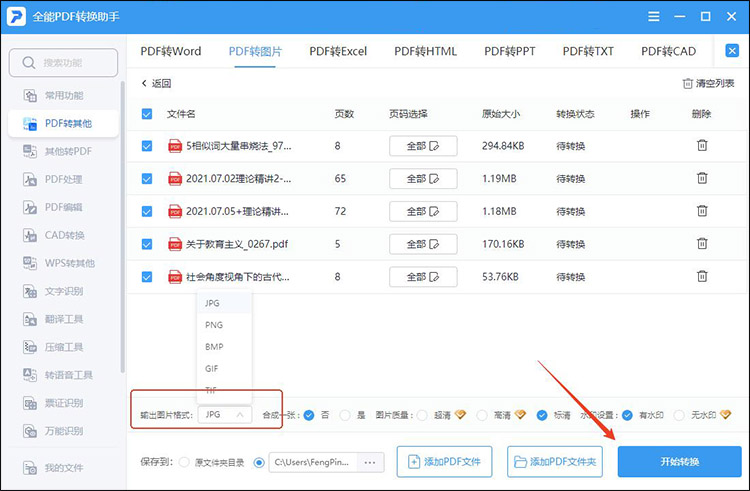Uncheck the 5相似词大量串烧法 file checkbox
This screenshot has height=491, width=750.
[x=147, y=146]
